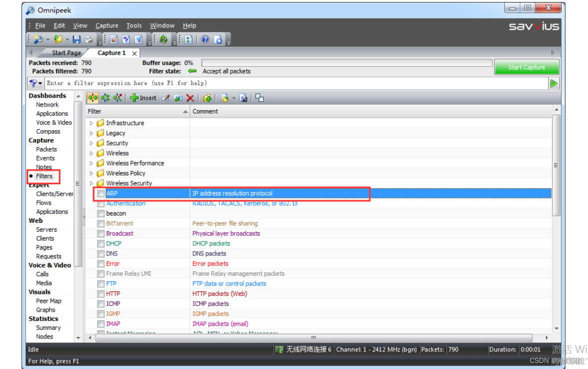Click the blue Help question mark icon
Viewport: 588px width, 369px height.
coord(205,39)
